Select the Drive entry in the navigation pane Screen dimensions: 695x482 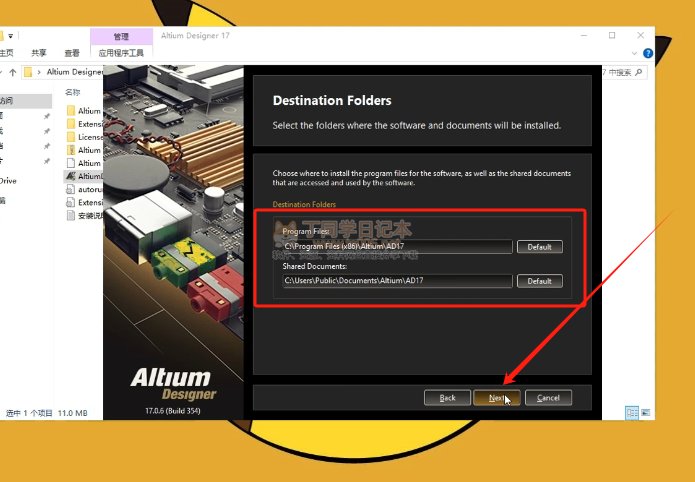9,181
